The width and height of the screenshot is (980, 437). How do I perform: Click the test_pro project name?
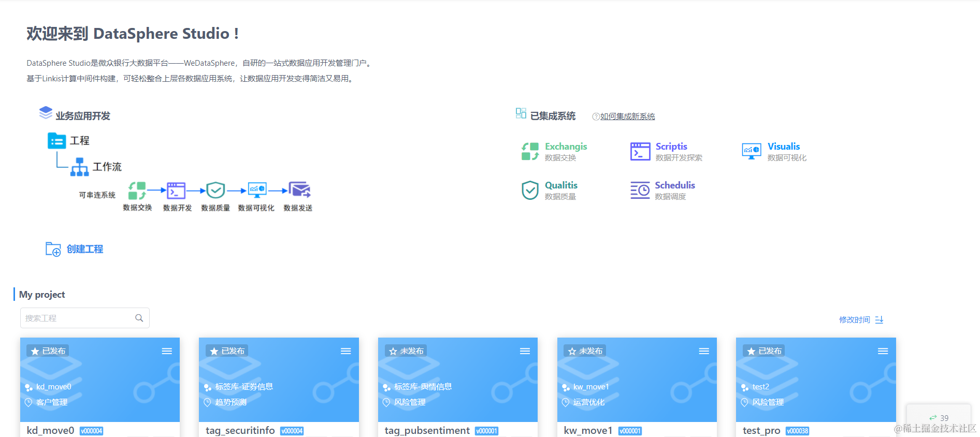pos(761,430)
